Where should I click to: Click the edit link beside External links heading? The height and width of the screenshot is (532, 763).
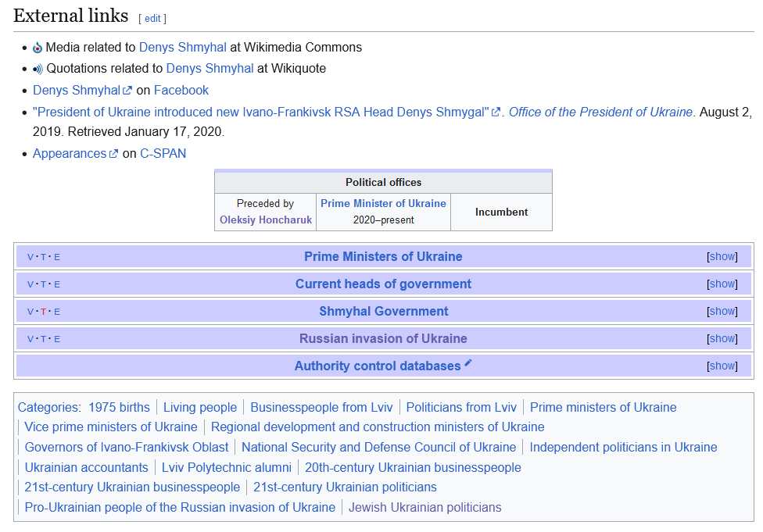(152, 19)
